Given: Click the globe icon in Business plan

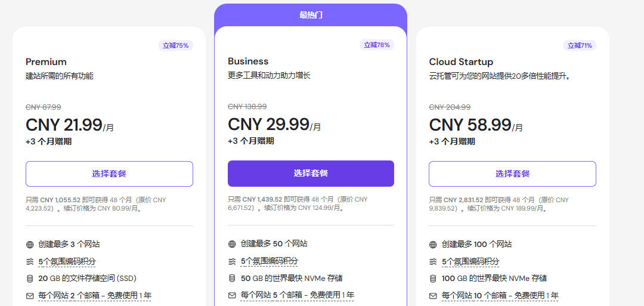Looking at the screenshot, I should pyautogui.click(x=232, y=244).
